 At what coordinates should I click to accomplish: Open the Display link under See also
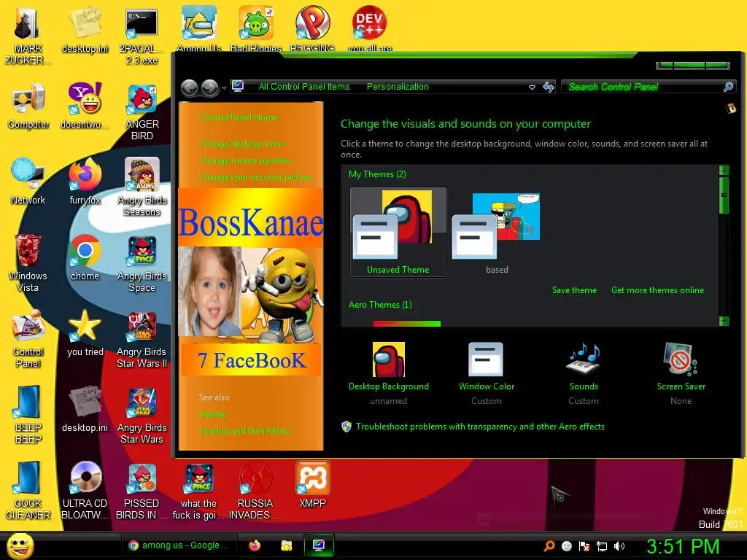coord(212,414)
